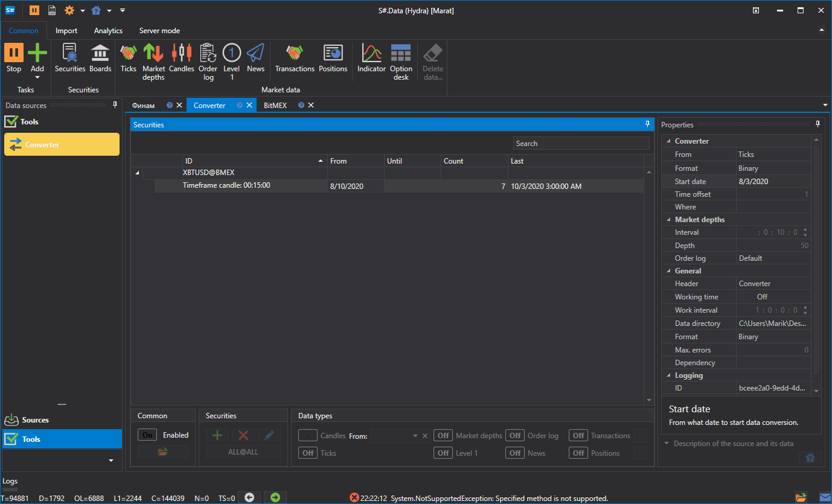The width and height of the screenshot is (832, 504).
Task: Click the pause icon in title bar
Action: (34, 10)
